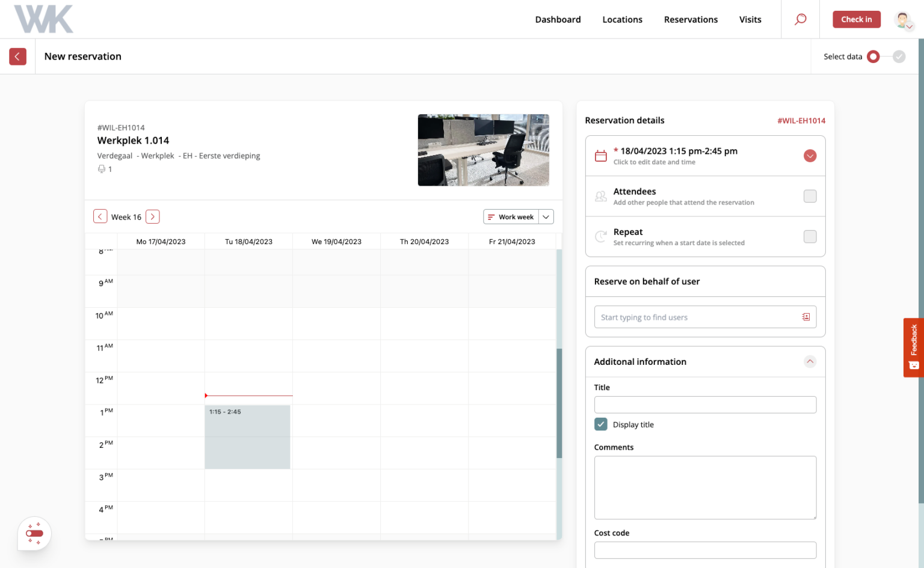Open the Feedback tab on the right edge
Image resolution: width=924 pixels, height=568 pixels.
tap(913, 347)
